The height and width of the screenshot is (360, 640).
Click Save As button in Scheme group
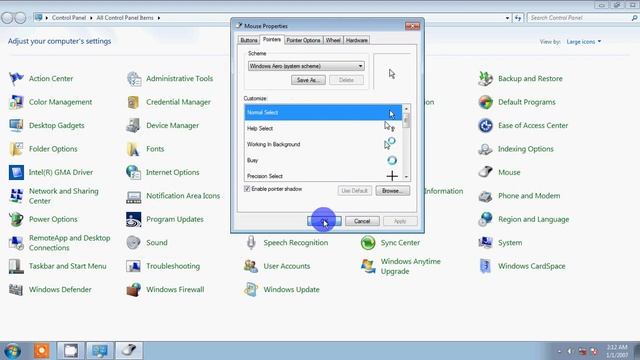pos(308,80)
